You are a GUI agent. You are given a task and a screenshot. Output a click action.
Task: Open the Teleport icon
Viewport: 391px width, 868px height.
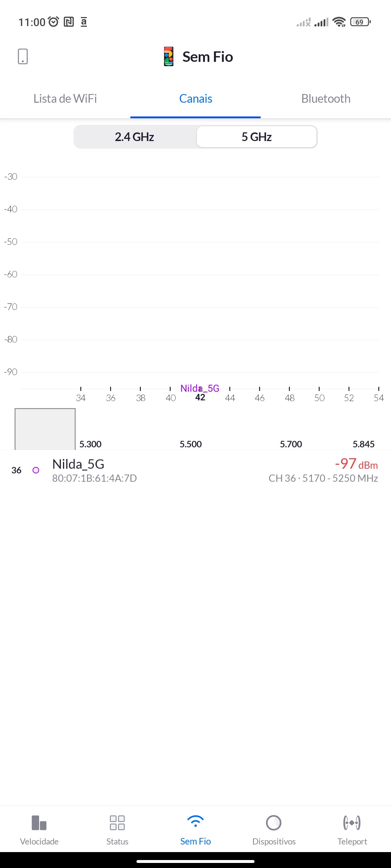pos(352,823)
